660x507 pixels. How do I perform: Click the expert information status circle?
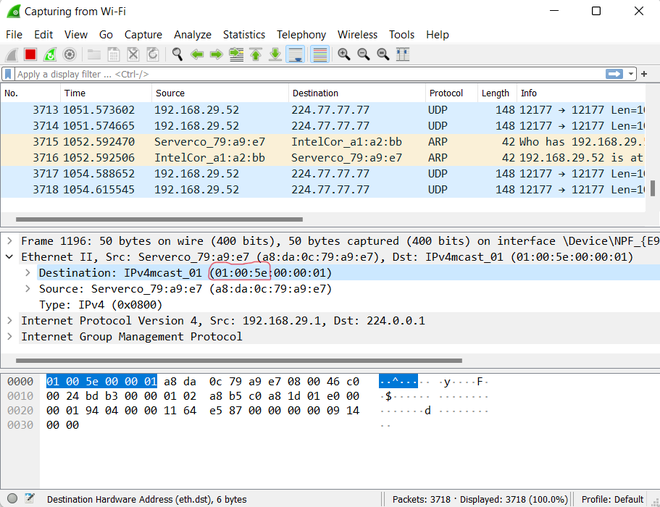pos(12,499)
